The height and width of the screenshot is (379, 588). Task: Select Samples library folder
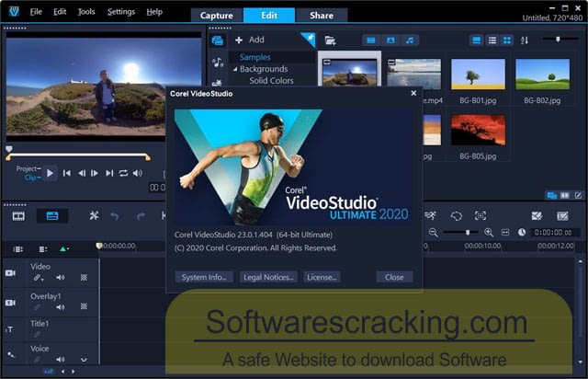coord(255,57)
